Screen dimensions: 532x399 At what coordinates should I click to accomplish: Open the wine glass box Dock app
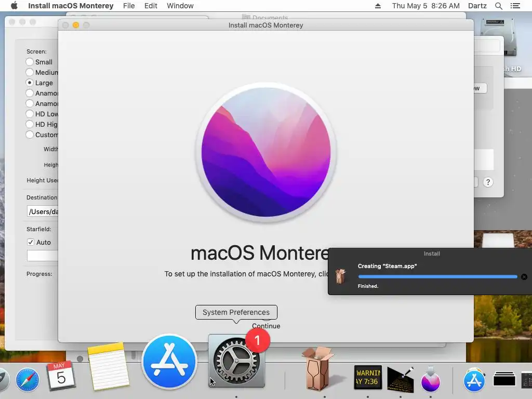point(317,369)
